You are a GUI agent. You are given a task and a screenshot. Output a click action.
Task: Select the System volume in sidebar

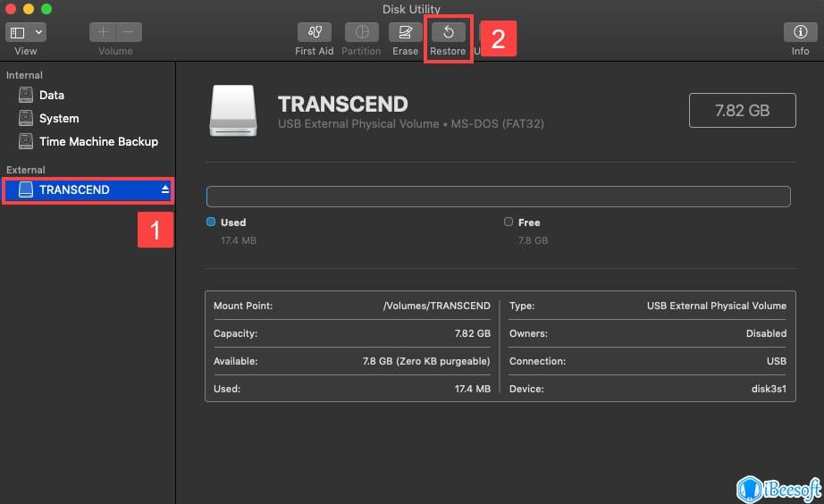point(88,118)
